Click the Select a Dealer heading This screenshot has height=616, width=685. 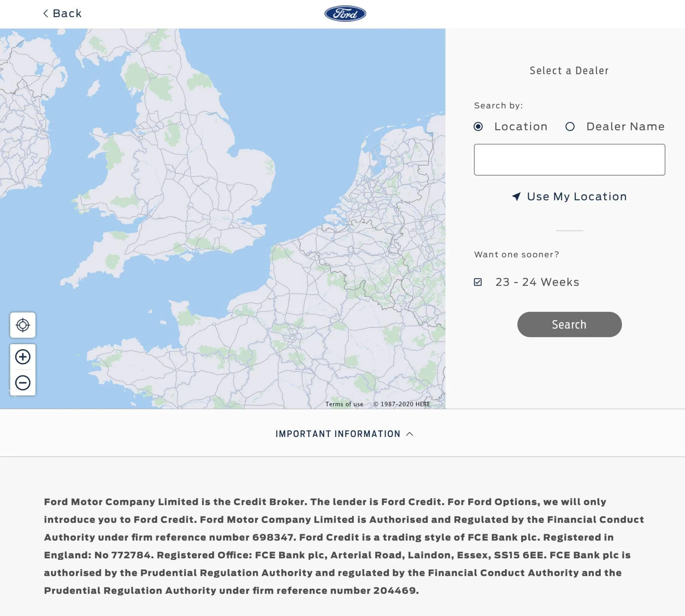click(569, 71)
